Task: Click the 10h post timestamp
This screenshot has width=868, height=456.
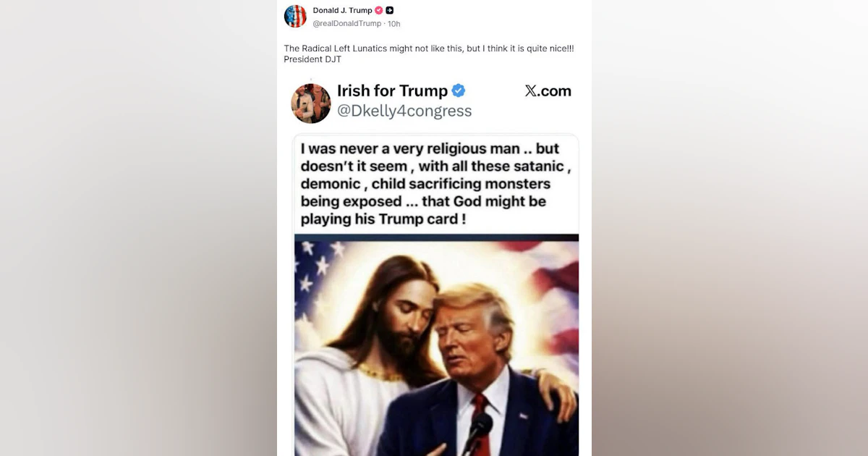Action: pos(394,23)
